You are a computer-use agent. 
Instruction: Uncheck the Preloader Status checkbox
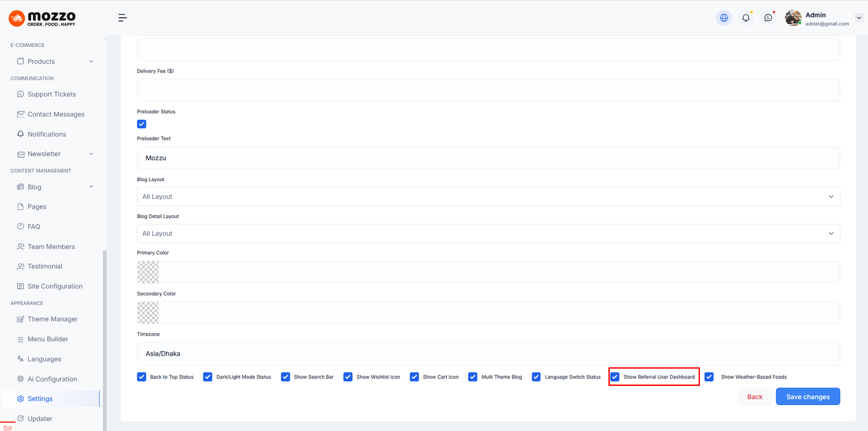click(142, 124)
